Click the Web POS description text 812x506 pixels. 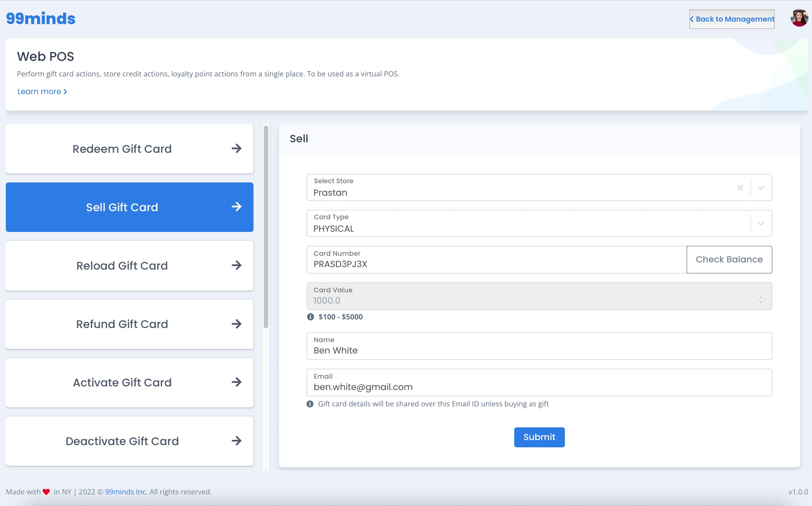pyautogui.click(x=208, y=74)
